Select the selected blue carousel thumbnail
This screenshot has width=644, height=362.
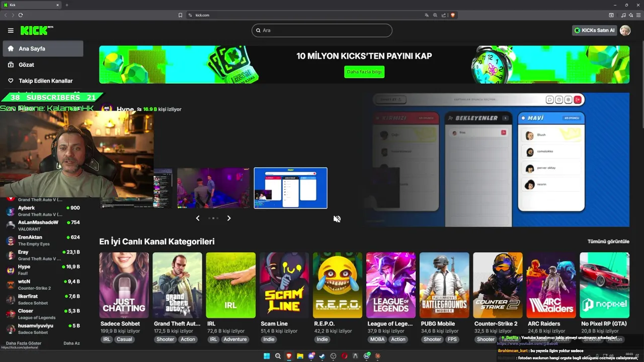pos(290,188)
